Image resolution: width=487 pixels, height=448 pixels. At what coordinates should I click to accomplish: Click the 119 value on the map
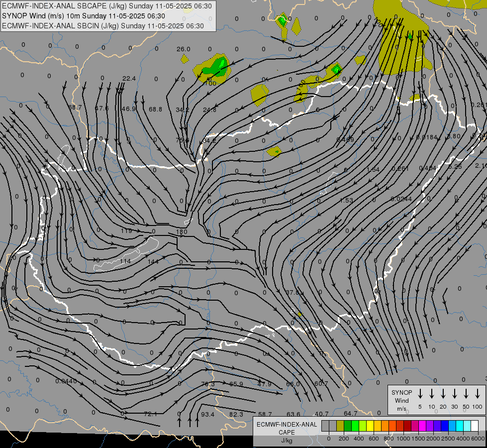(127, 230)
